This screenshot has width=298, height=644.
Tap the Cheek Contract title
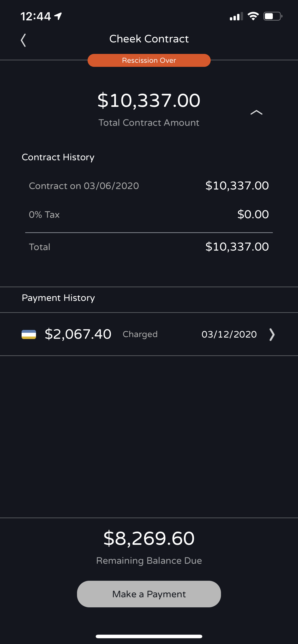[x=149, y=39]
